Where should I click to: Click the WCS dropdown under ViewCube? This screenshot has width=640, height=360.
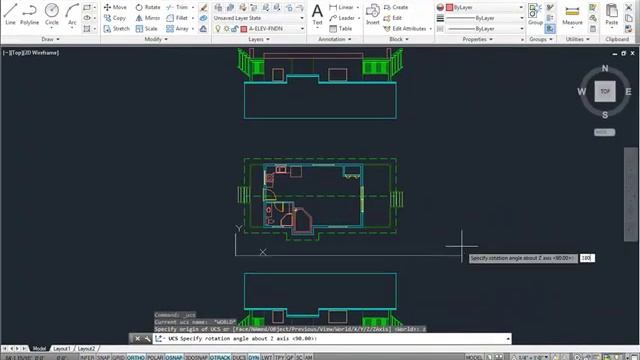(604, 132)
